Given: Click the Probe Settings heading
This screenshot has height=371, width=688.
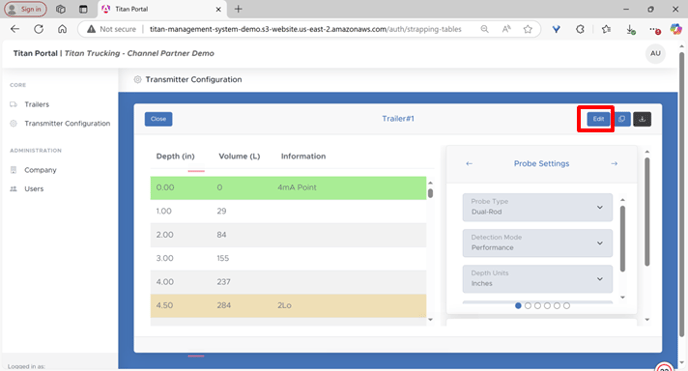Looking at the screenshot, I should tap(541, 164).
